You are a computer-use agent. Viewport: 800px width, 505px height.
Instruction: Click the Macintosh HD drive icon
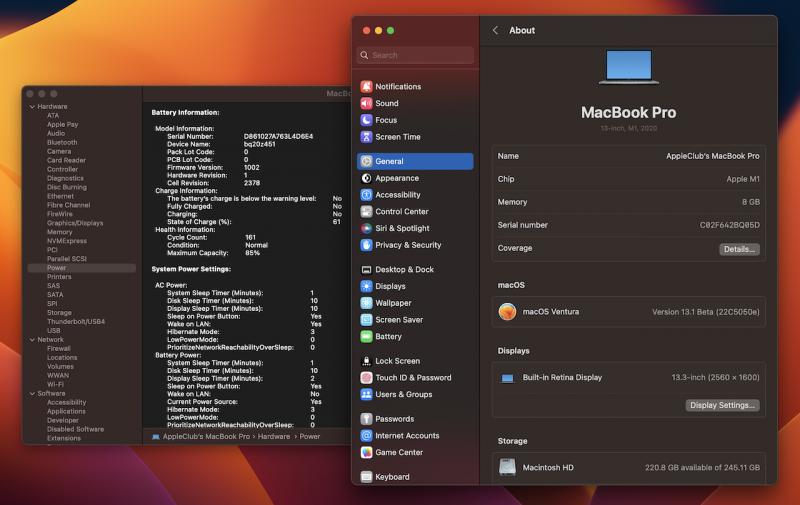(x=507, y=467)
